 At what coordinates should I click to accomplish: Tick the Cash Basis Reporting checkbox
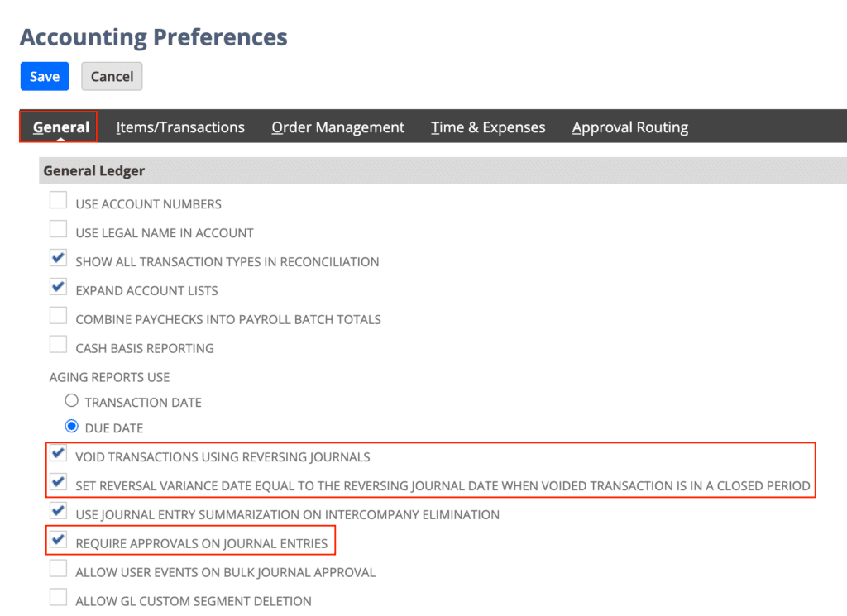click(x=59, y=345)
